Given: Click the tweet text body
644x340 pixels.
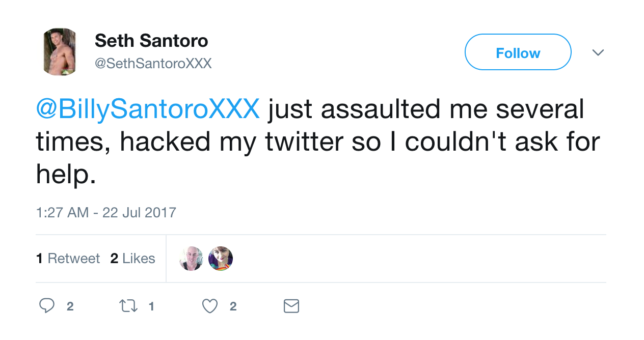Looking at the screenshot, I should tap(318, 142).
